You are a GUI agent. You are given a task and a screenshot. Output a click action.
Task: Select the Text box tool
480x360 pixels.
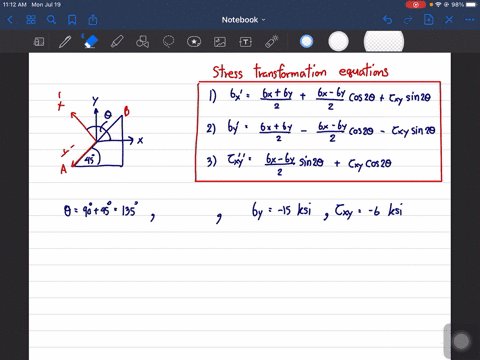pos(246,42)
